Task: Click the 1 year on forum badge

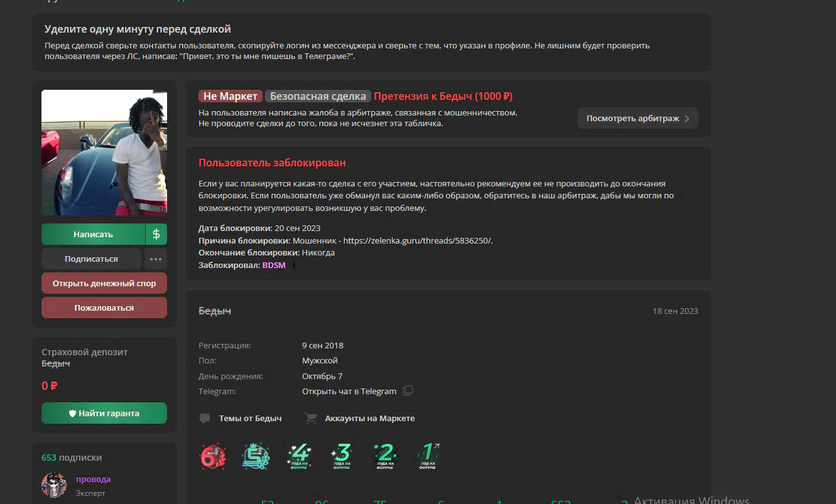Action: pos(428,456)
